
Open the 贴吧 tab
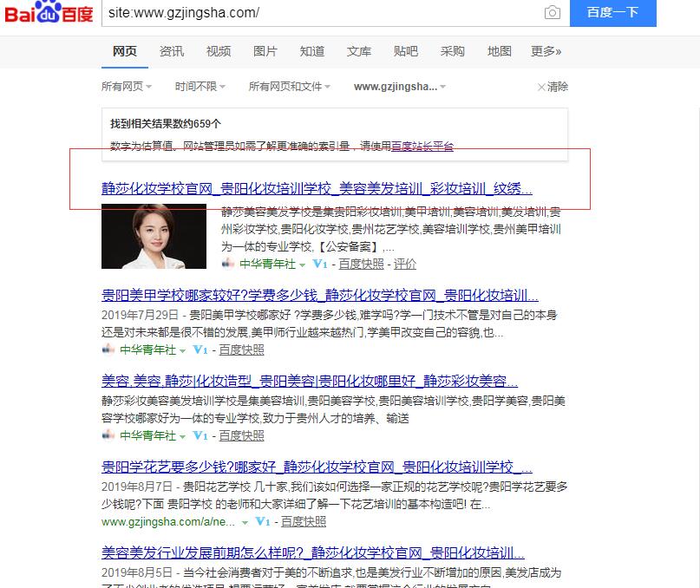(x=406, y=51)
